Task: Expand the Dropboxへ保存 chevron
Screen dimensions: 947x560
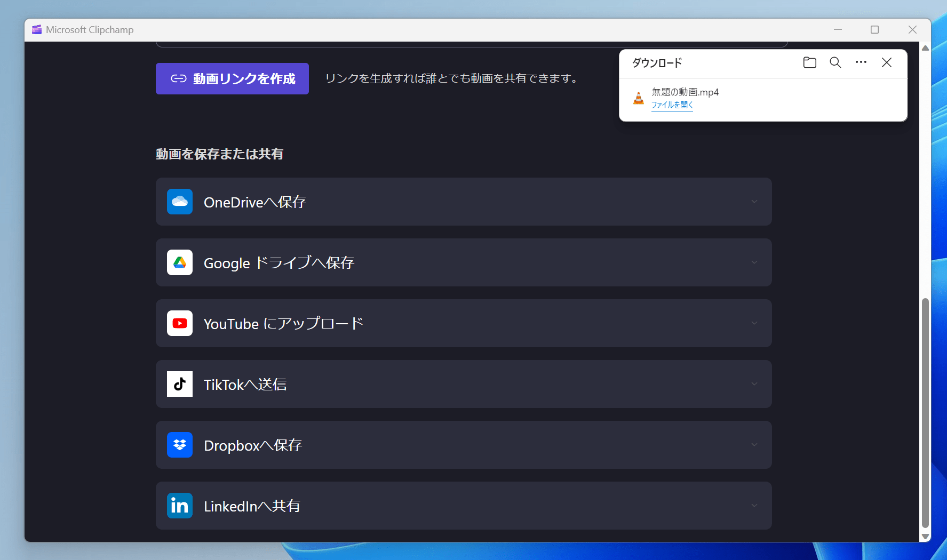Action: [754, 445]
